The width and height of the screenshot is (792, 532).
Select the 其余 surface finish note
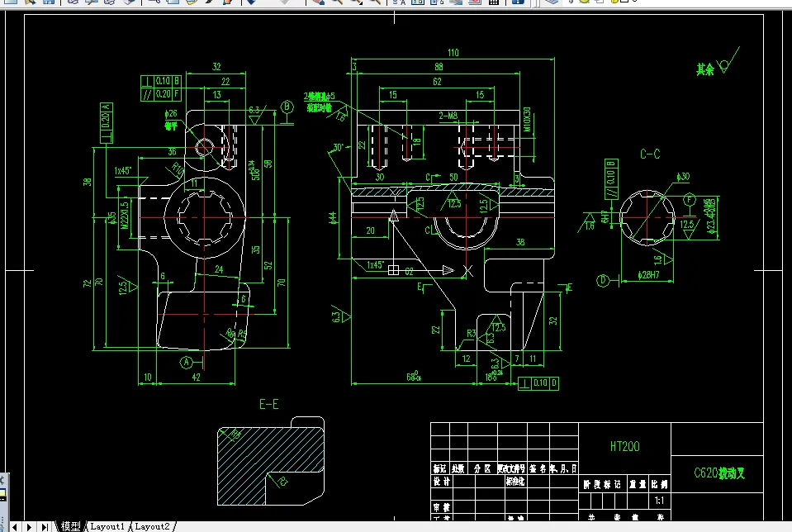click(x=705, y=69)
